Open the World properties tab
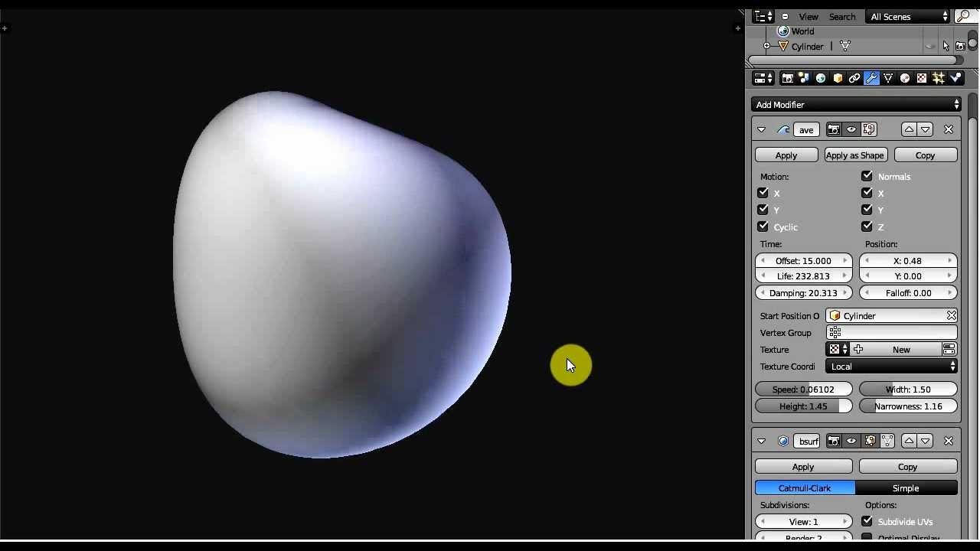Viewport: 980px width, 551px height. [821, 78]
